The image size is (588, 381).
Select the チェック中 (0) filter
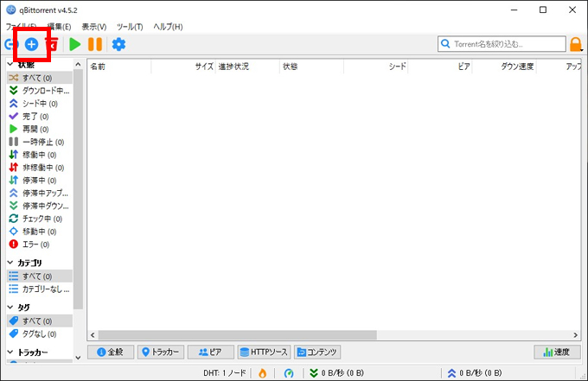(x=40, y=219)
